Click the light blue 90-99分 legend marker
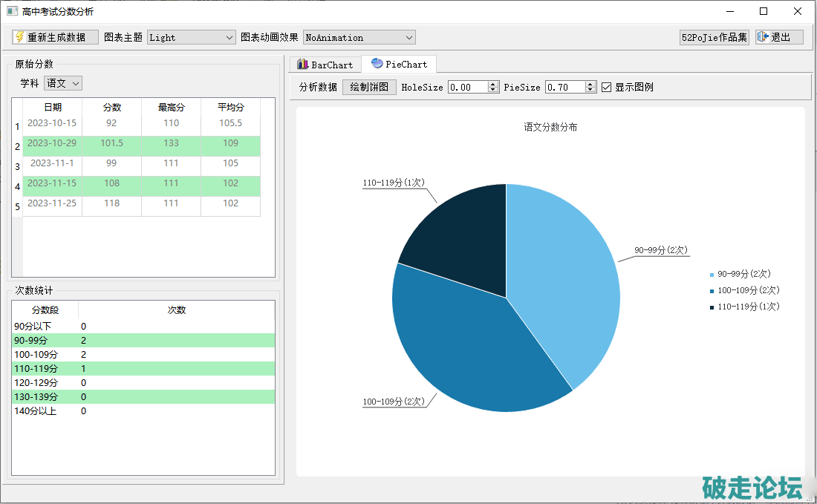Viewport: 817px width, 504px height. point(712,275)
